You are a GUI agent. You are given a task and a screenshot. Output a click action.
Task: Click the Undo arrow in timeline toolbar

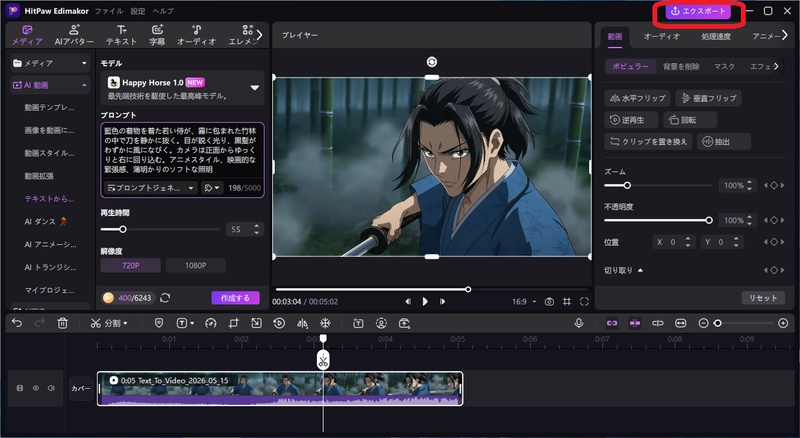[17, 323]
